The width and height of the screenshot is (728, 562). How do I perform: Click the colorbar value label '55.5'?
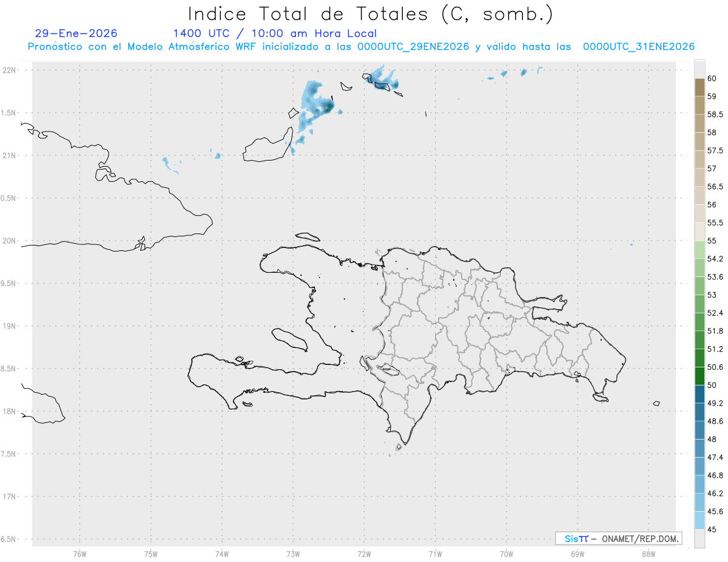point(715,223)
